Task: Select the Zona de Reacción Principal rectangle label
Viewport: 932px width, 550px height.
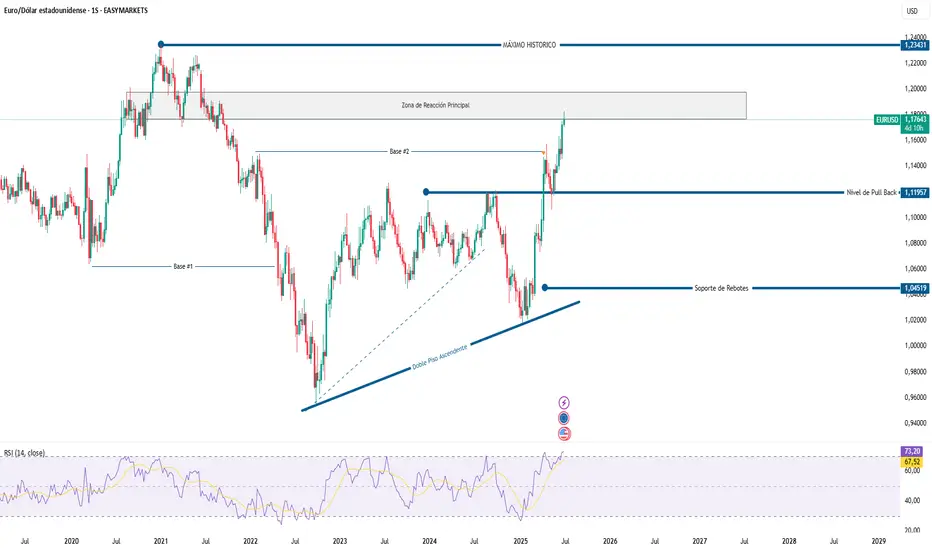Action: tap(436, 105)
